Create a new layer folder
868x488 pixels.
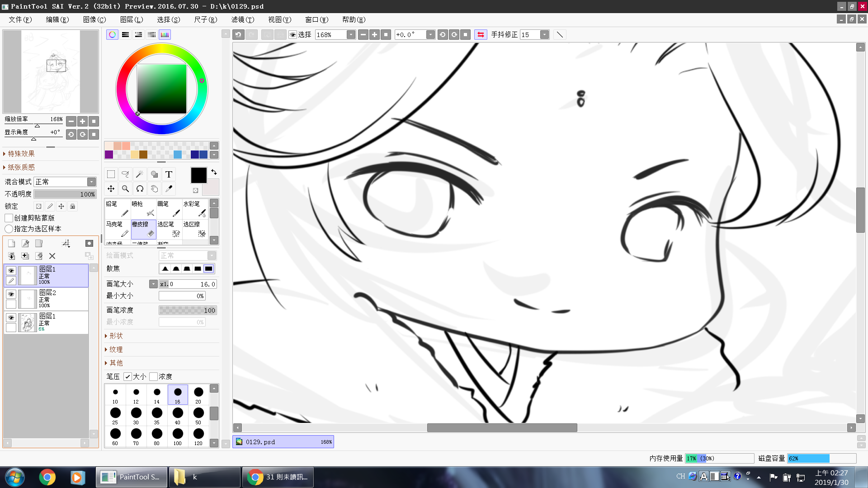(39, 244)
